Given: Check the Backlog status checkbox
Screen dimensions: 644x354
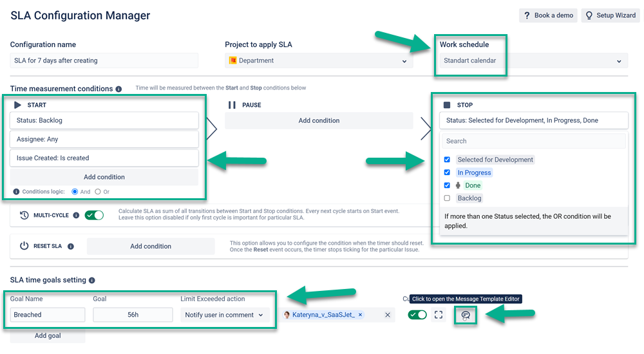Looking at the screenshot, I should (448, 198).
